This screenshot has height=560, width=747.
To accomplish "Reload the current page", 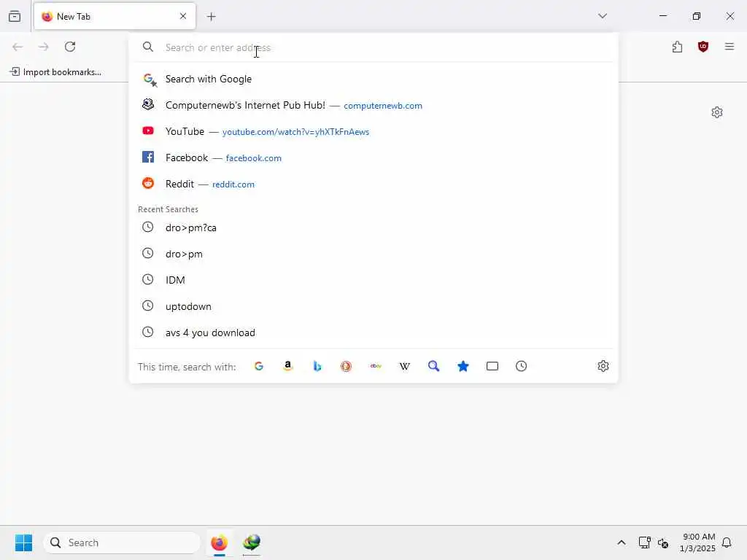I will point(70,47).
